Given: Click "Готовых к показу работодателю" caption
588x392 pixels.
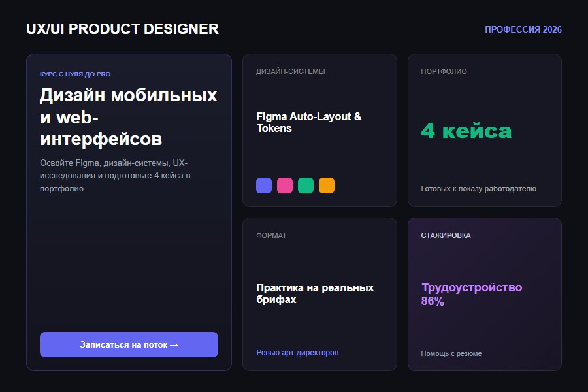Looking at the screenshot, I should pos(478,189).
